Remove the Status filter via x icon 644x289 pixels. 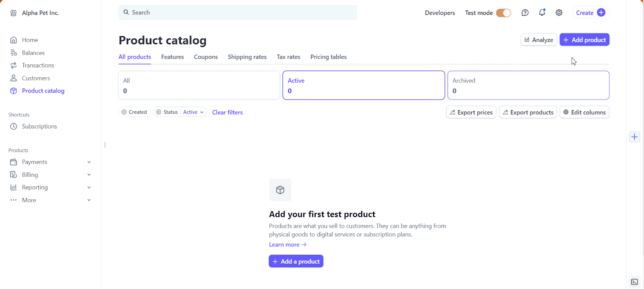click(159, 112)
